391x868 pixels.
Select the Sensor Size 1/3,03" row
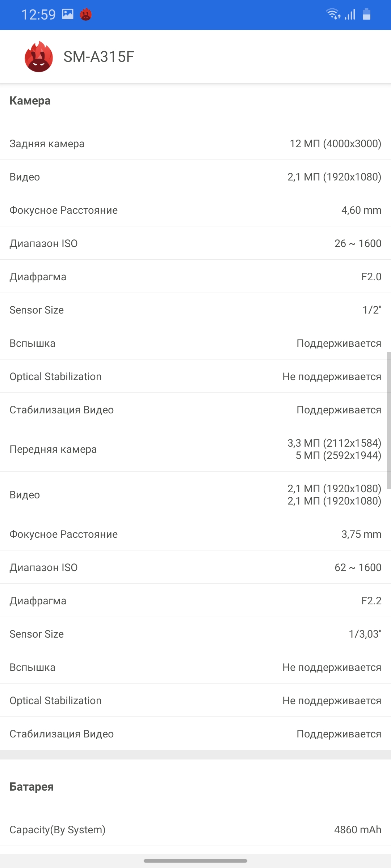tap(195, 634)
